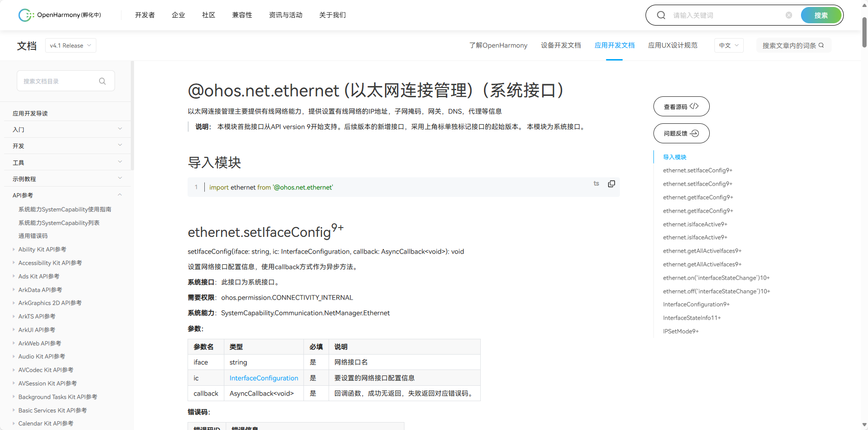Image resolution: width=868 pixels, height=430 pixels.
Task: Switch to 设备开发文档 tab
Action: 561,45
